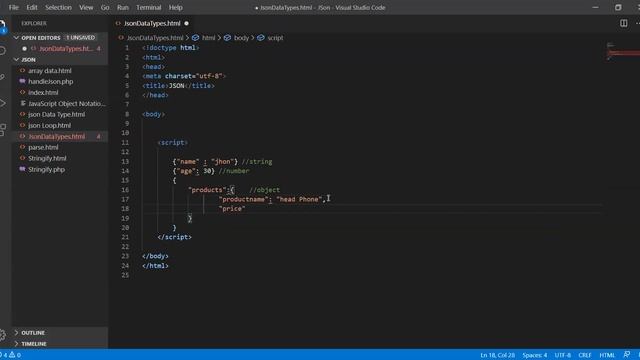This screenshot has height=360, width=640.
Task: Click the "head Phone" string on line 17
Action: [x=299, y=199]
